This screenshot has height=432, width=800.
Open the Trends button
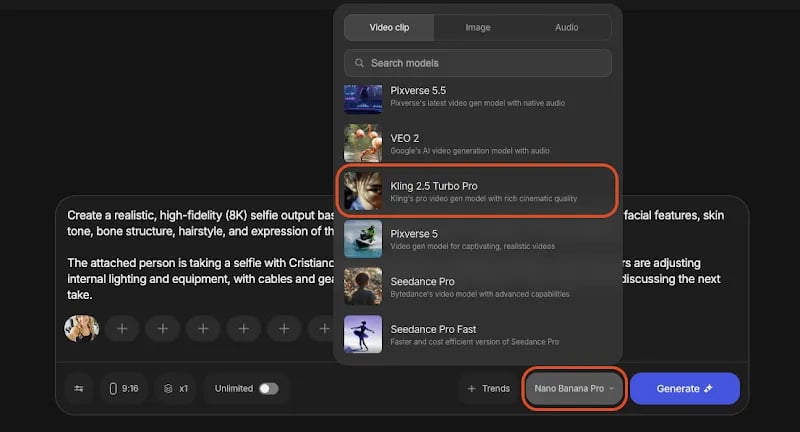(x=488, y=389)
